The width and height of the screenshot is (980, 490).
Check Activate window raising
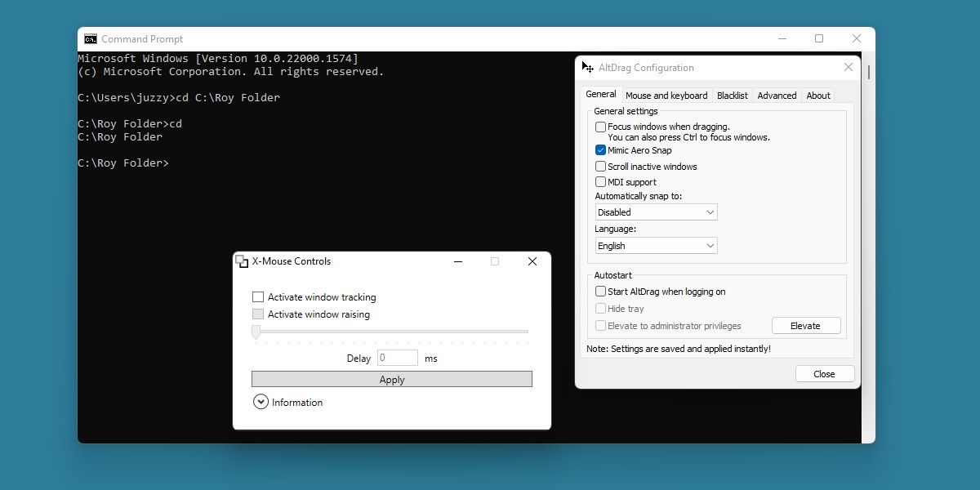point(258,314)
